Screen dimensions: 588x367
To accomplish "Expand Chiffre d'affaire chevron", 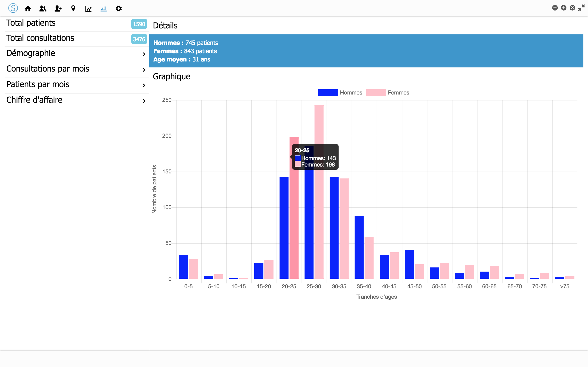I will (144, 101).
